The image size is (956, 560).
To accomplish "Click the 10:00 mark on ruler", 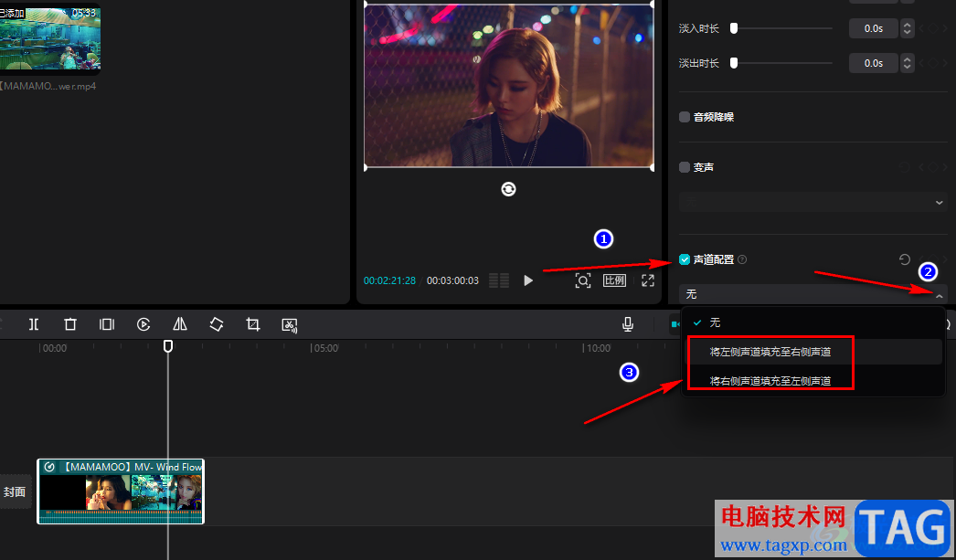I will [597, 348].
